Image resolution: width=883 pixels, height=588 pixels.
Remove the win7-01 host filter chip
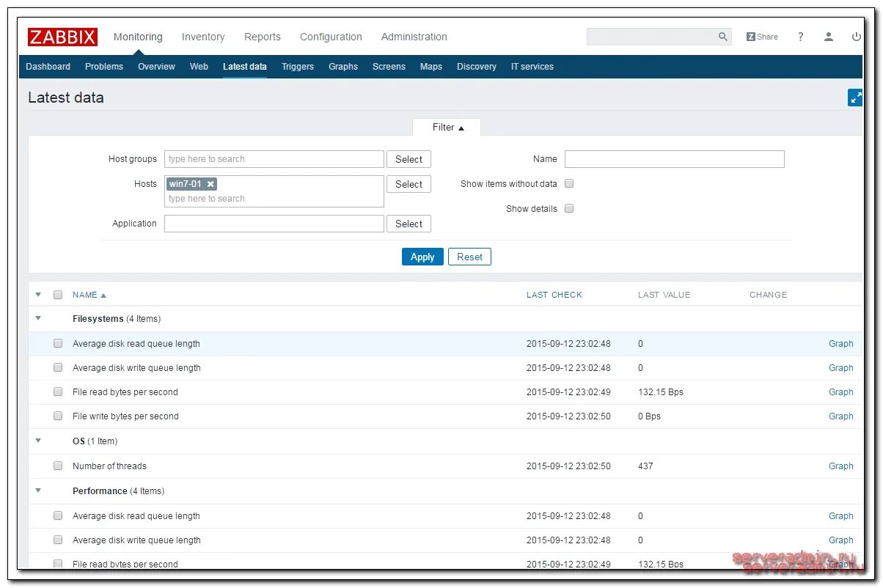208,184
